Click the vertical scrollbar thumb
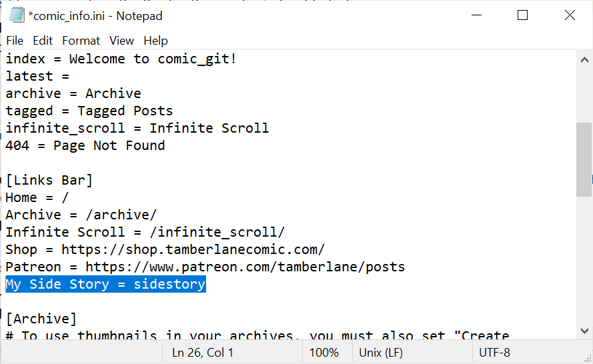 click(x=584, y=159)
